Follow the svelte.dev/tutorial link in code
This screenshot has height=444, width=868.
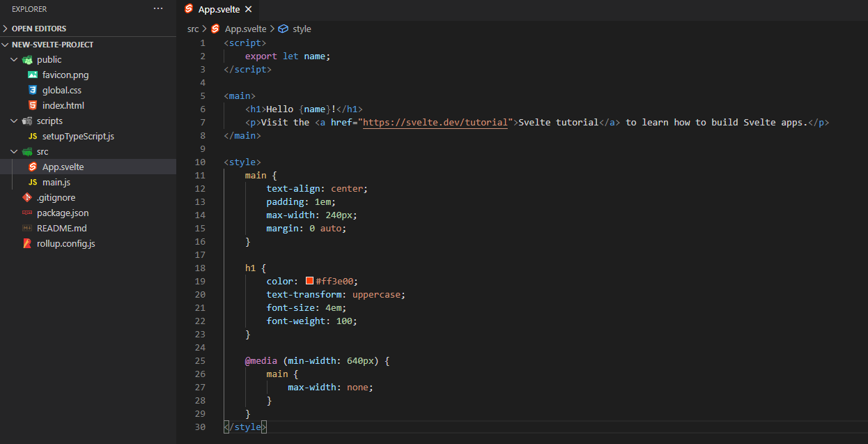point(435,122)
